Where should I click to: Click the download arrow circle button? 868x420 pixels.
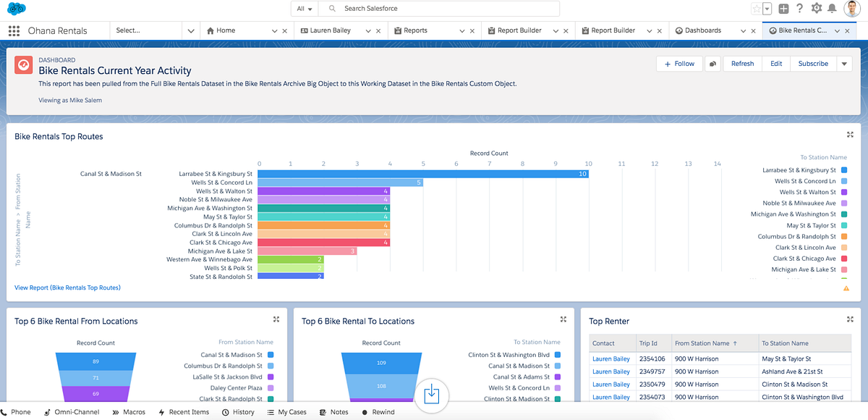pyautogui.click(x=431, y=395)
